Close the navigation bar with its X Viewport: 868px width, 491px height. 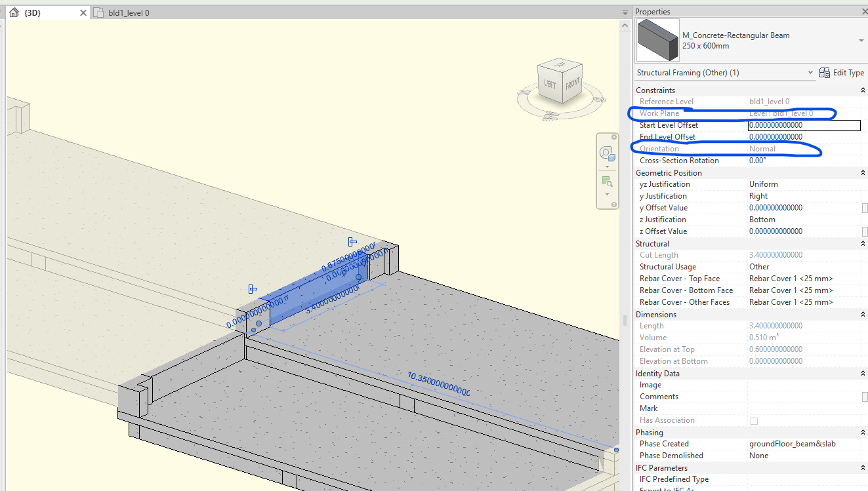click(x=614, y=137)
